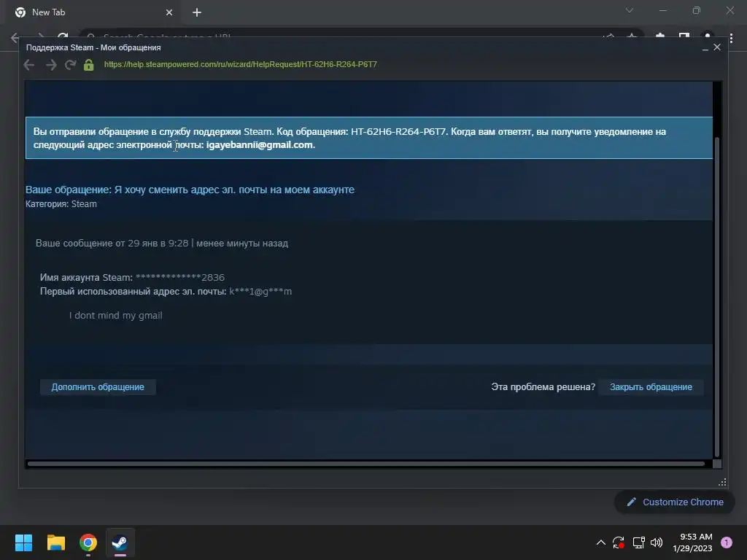Click the sync tray icon with red dot

click(619, 542)
